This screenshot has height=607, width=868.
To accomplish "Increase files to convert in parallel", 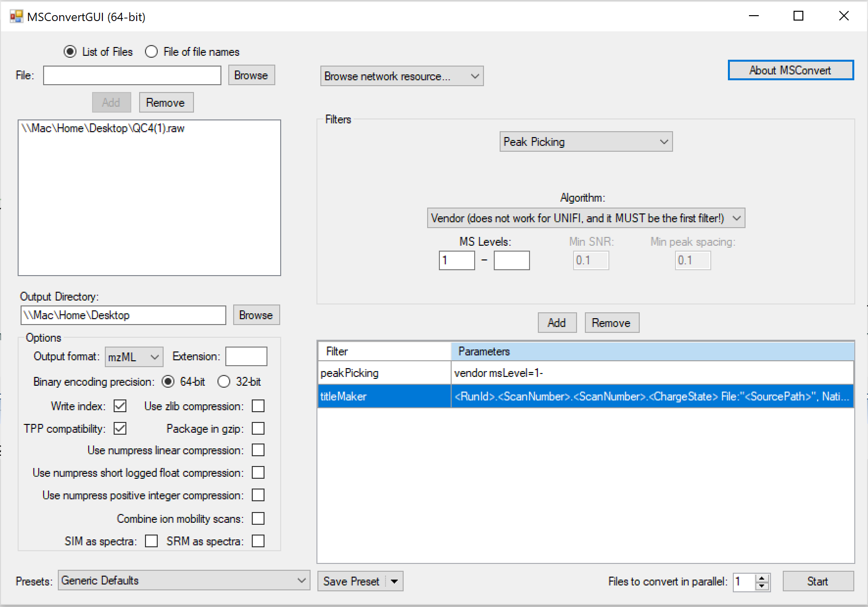I will coord(762,578).
